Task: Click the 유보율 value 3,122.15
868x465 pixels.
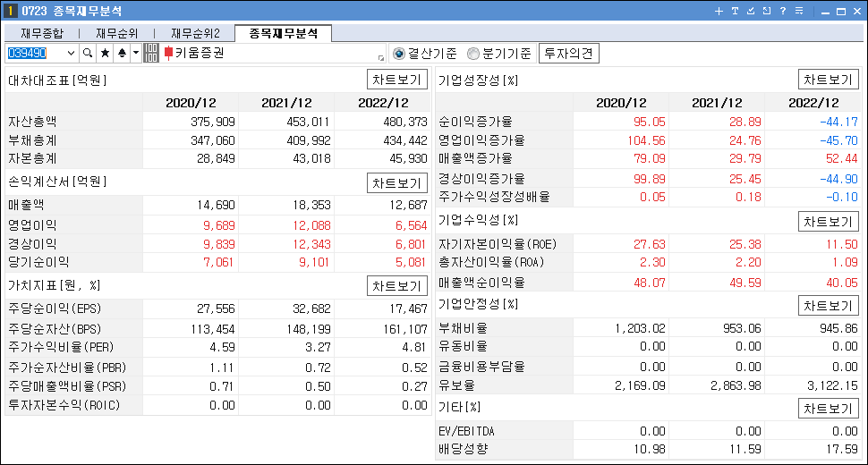Action: (832, 385)
